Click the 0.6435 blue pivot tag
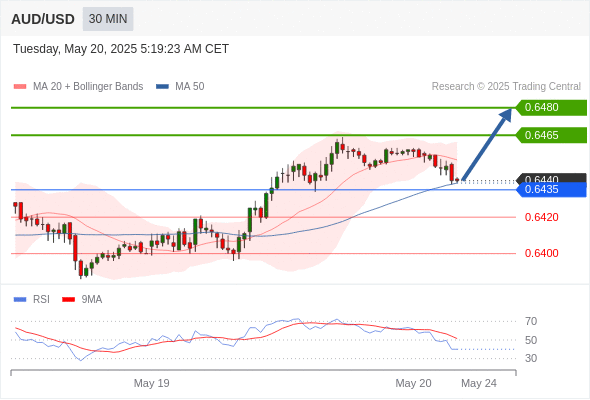 (x=551, y=190)
